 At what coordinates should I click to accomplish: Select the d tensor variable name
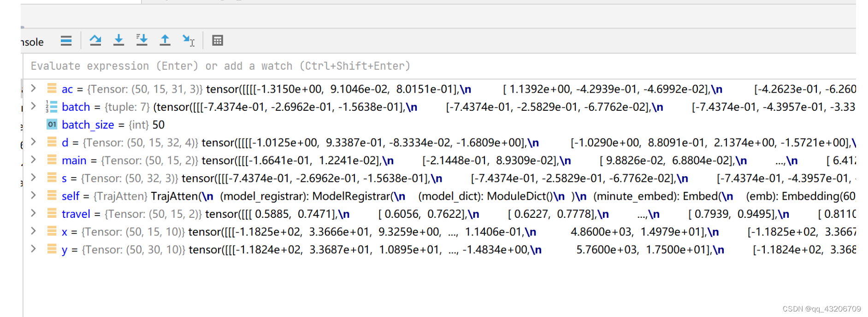click(65, 143)
